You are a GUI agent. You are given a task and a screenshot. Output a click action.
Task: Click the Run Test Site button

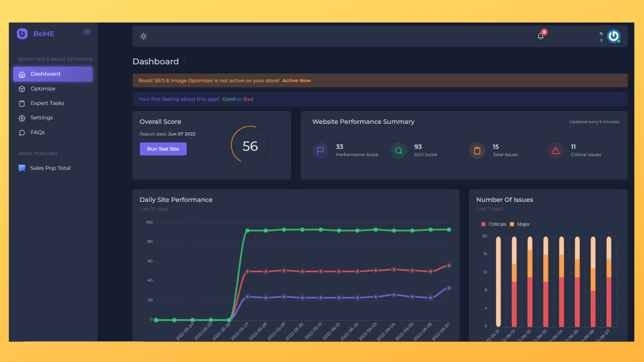[163, 149]
